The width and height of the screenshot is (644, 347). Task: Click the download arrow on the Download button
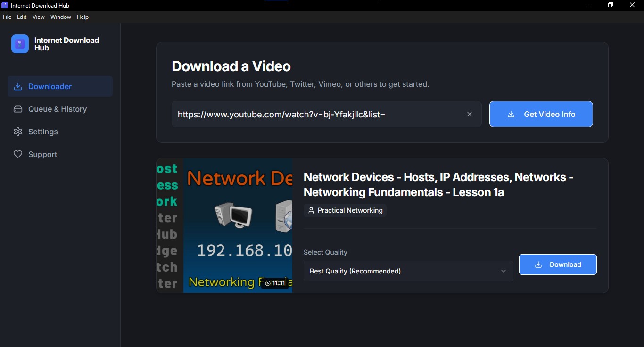pos(538,264)
